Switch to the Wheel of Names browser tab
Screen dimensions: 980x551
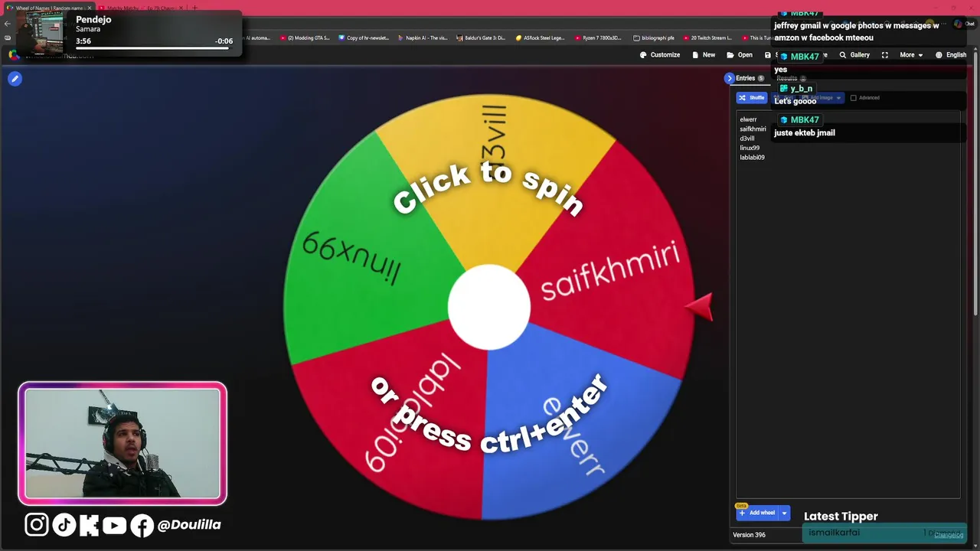50,8
